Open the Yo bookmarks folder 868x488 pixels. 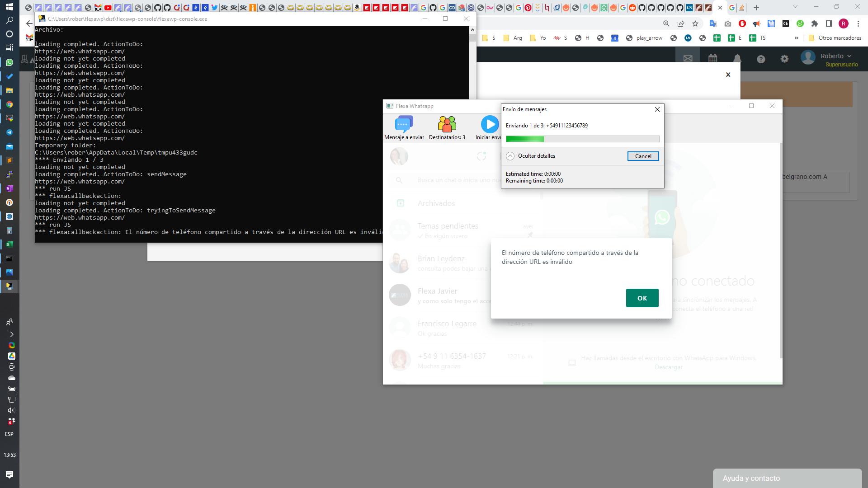click(538, 38)
